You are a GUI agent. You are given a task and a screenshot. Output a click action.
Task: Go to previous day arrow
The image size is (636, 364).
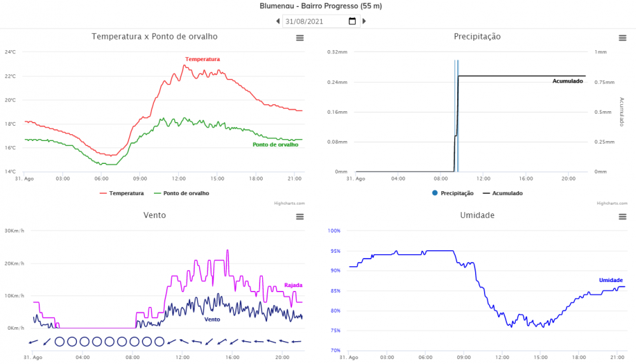click(278, 21)
